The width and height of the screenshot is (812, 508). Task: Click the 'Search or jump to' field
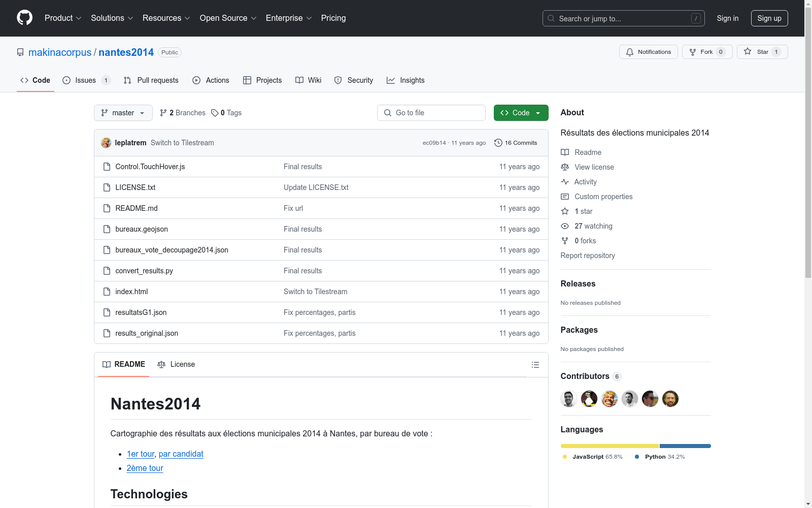click(x=624, y=18)
